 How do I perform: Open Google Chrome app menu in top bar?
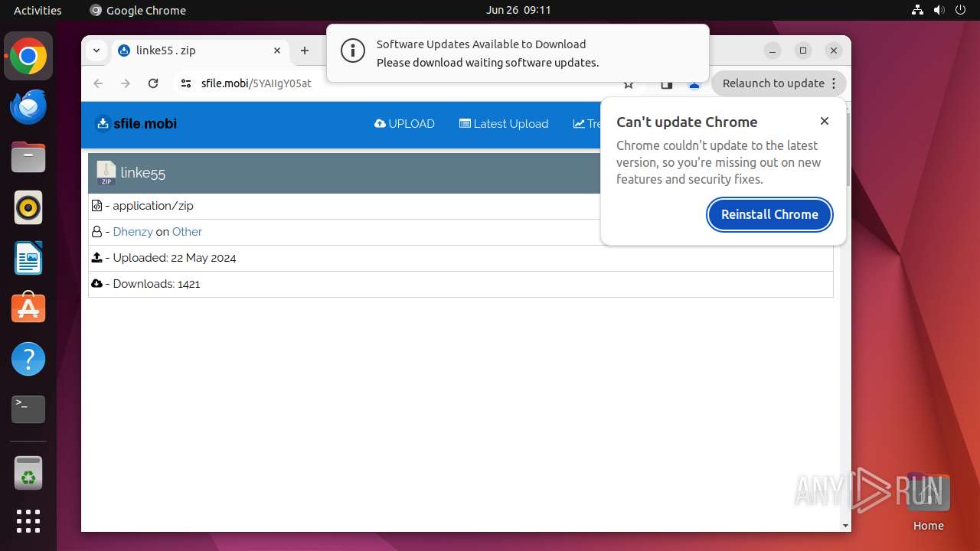pyautogui.click(x=138, y=10)
